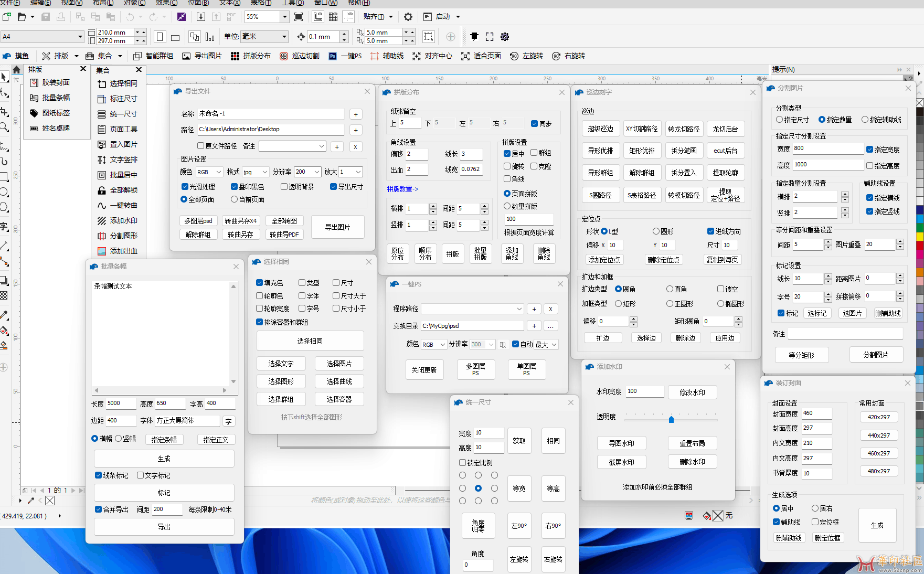This screenshot has height=574, width=924.
Task: Open the options gear icon in toolbar
Action: (x=408, y=17)
